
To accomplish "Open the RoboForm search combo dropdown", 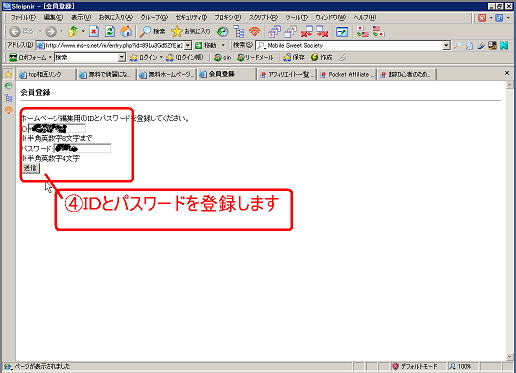I will [x=122, y=57].
